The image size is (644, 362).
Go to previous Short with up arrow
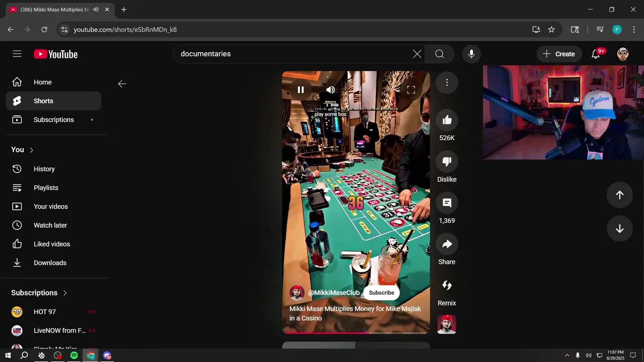pyautogui.click(x=619, y=195)
